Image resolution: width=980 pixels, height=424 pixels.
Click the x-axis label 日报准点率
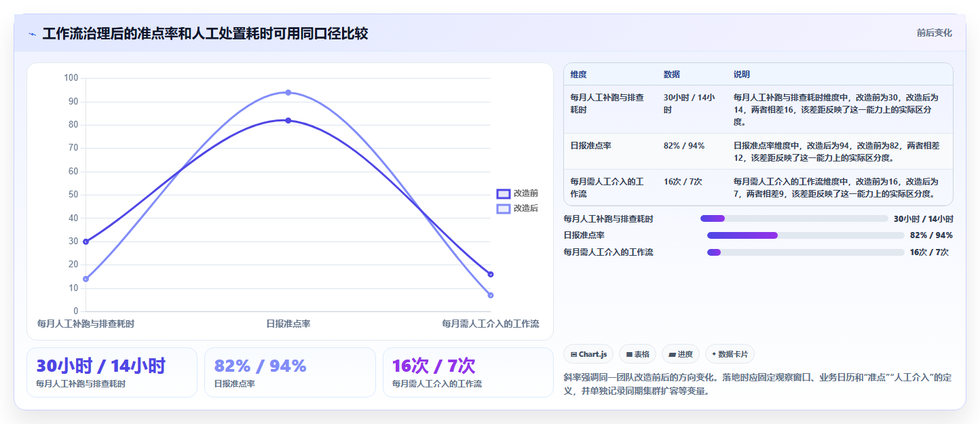[288, 324]
